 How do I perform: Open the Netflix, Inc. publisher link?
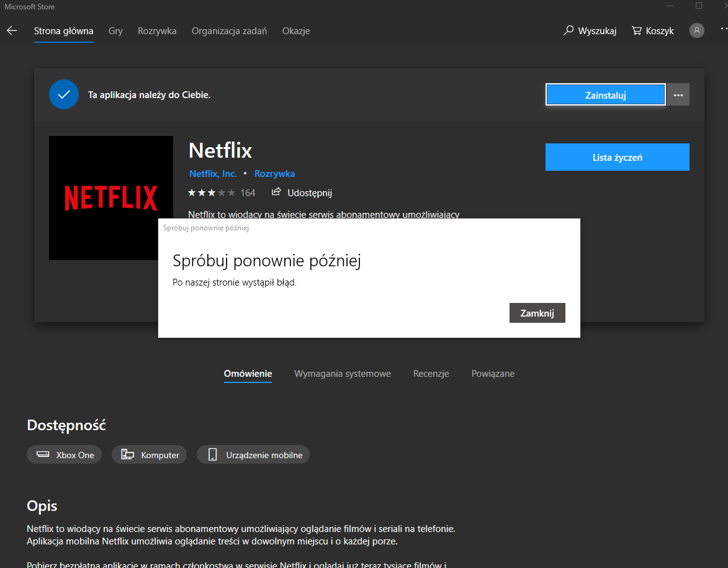point(213,174)
